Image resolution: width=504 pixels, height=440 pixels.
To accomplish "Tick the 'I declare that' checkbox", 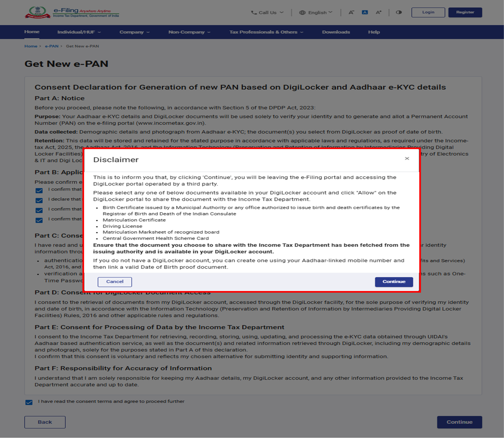I will point(39,200).
